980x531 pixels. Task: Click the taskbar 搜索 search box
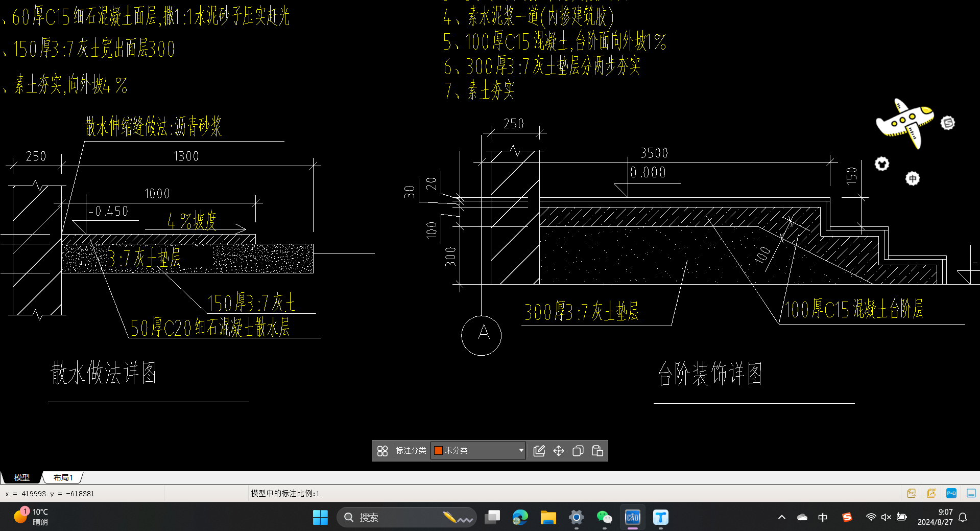coord(407,517)
